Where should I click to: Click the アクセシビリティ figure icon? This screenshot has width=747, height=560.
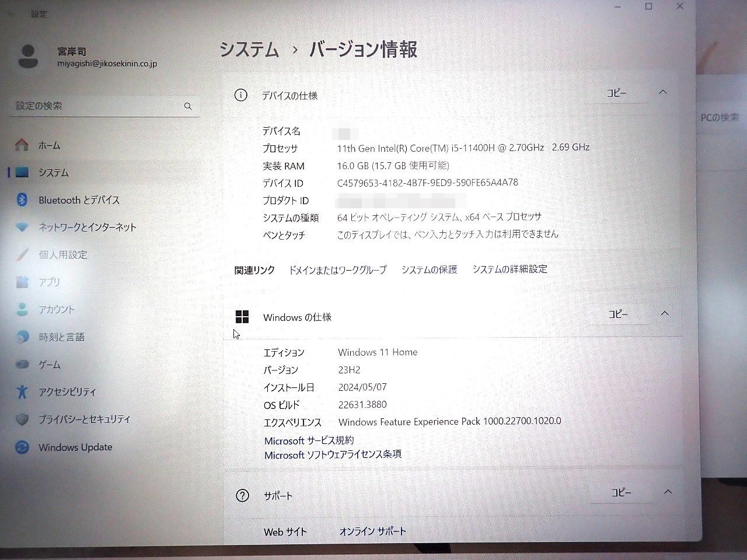(x=22, y=391)
